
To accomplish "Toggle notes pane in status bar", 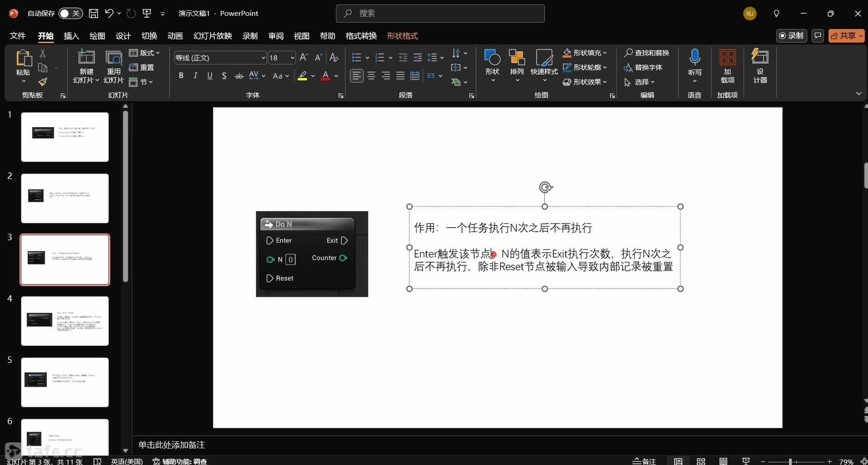I will (644, 461).
